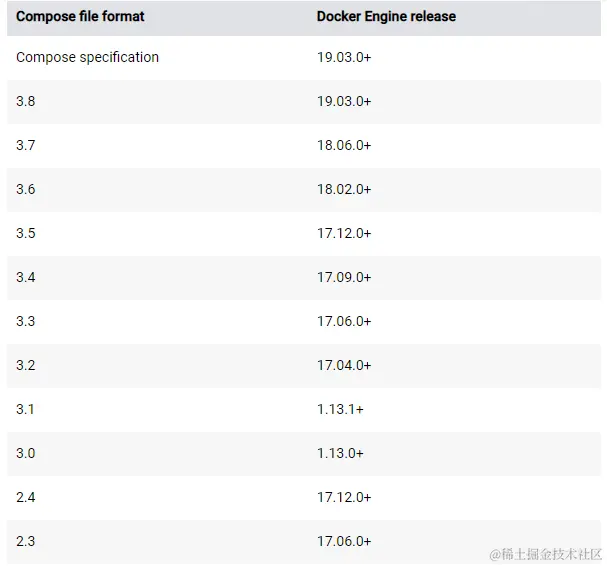Select the 2.3 version cell

click(26, 541)
